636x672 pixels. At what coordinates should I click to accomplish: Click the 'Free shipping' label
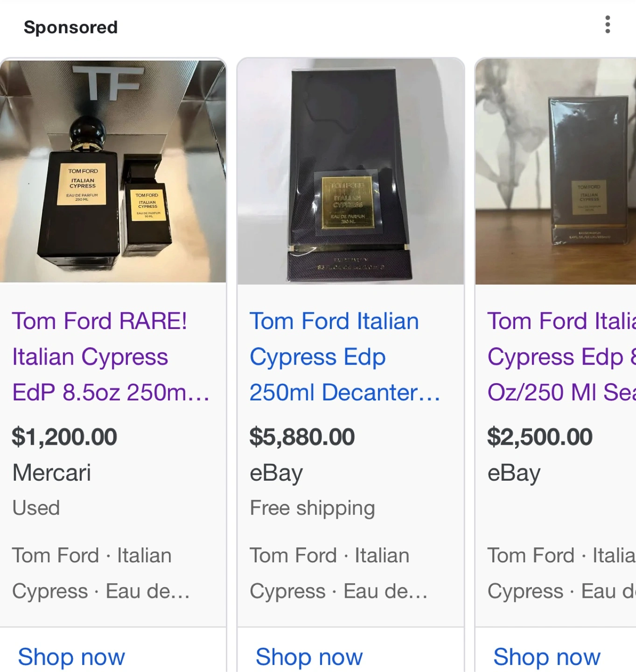312,508
